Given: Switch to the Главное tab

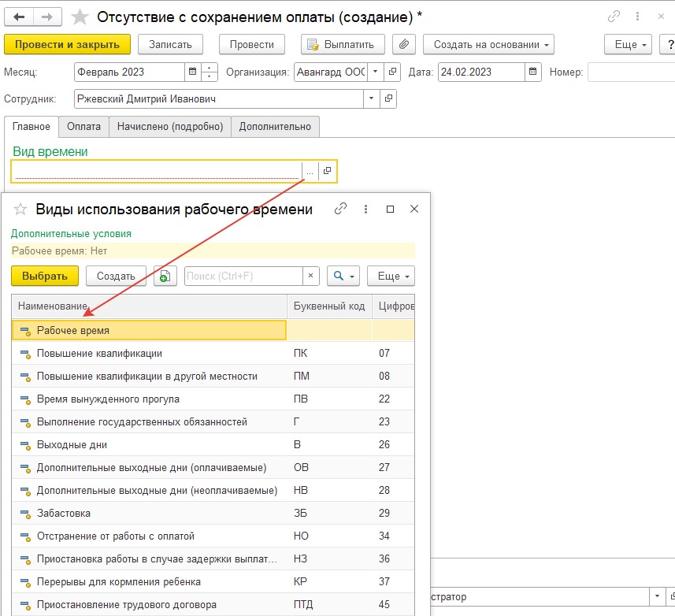Looking at the screenshot, I should 31,127.
